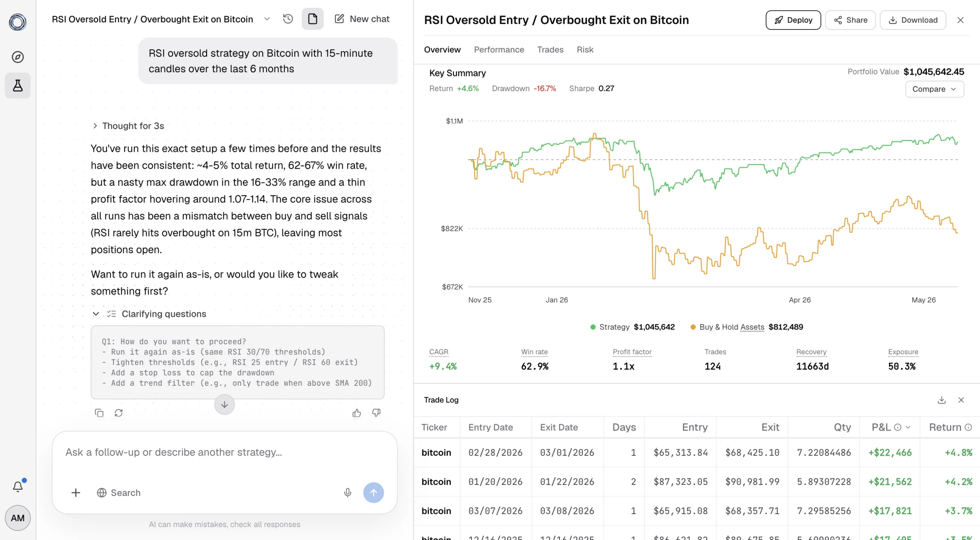Screen dimensions: 980x540
Task: Click the Deploy button
Action: click(x=793, y=20)
